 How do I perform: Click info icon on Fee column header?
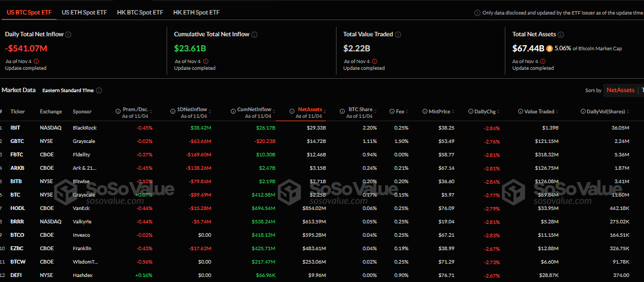(x=392, y=111)
